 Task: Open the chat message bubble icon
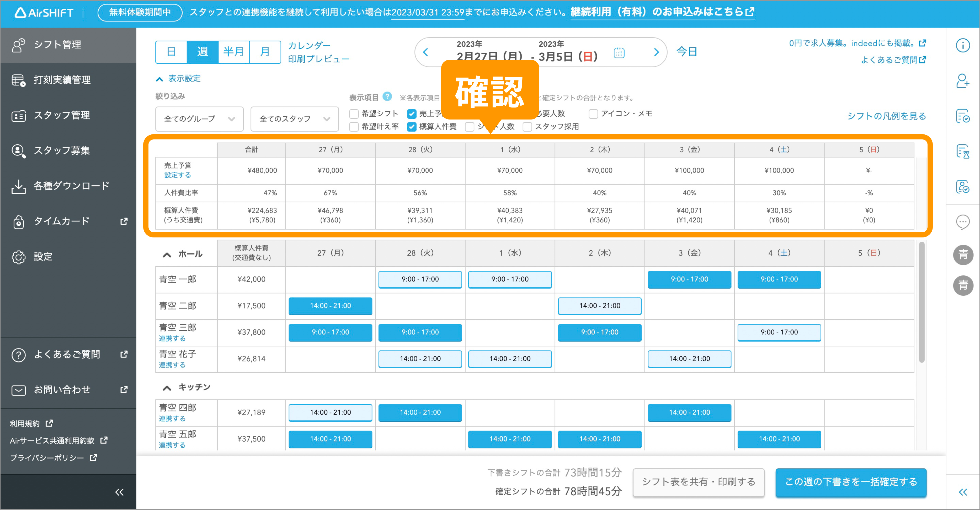pyautogui.click(x=962, y=222)
